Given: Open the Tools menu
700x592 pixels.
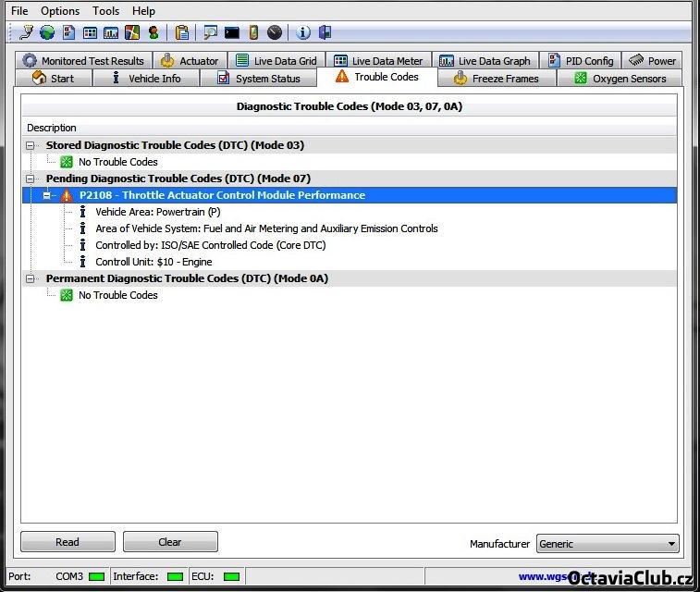Looking at the screenshot, I should coord(106,11).
